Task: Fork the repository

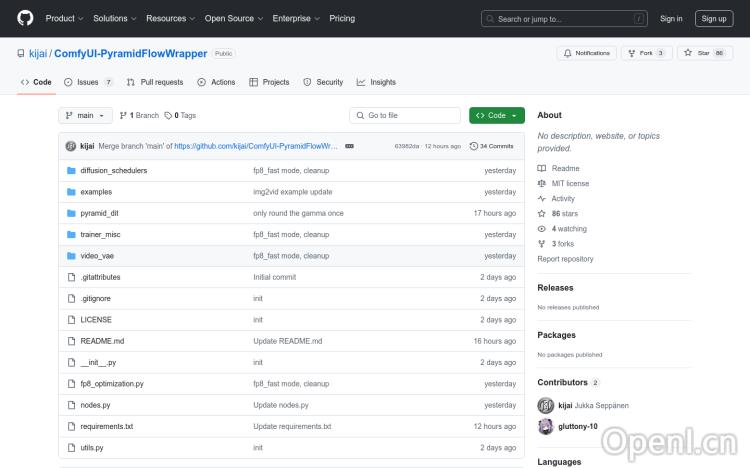Action: (646, 53)
